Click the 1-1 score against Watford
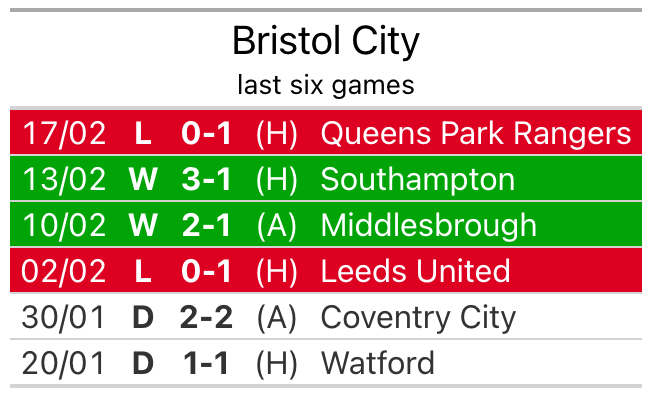This screenshot has height=396, width=652. tap(206, 363)
